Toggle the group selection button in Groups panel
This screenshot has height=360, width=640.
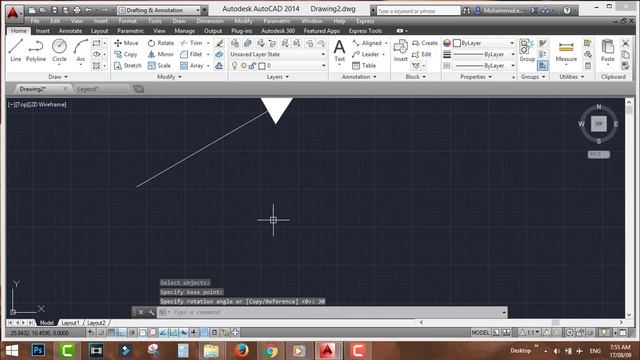[x=542, y=65]
